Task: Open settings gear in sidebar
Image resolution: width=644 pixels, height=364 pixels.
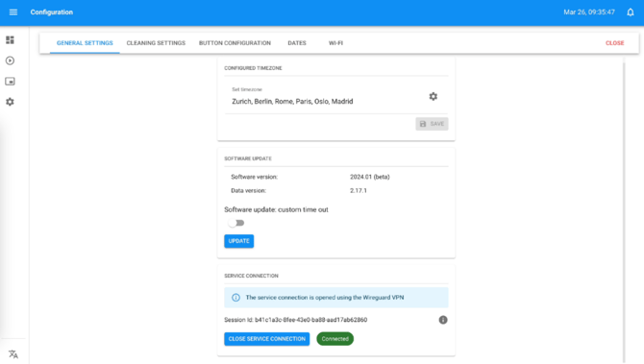Action: [10, 102]
